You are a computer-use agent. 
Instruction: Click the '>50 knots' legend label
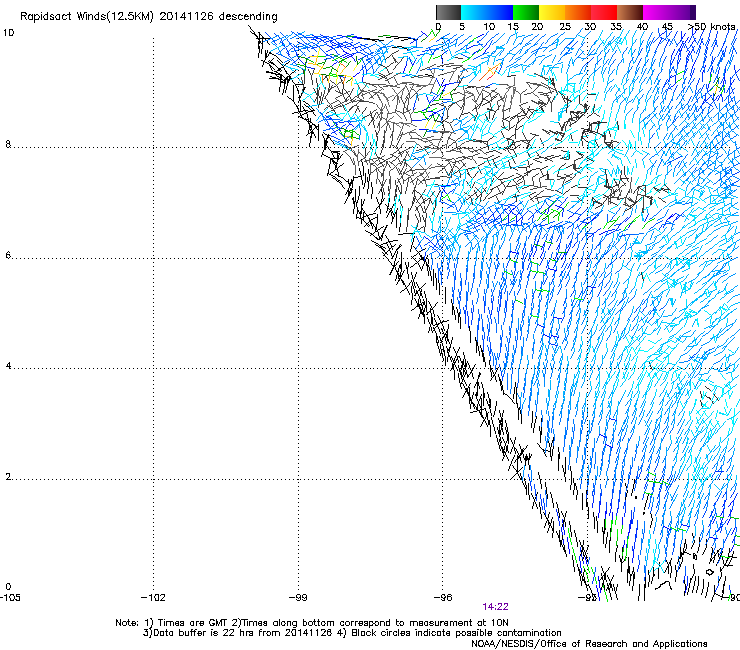(x=712, y=26)
